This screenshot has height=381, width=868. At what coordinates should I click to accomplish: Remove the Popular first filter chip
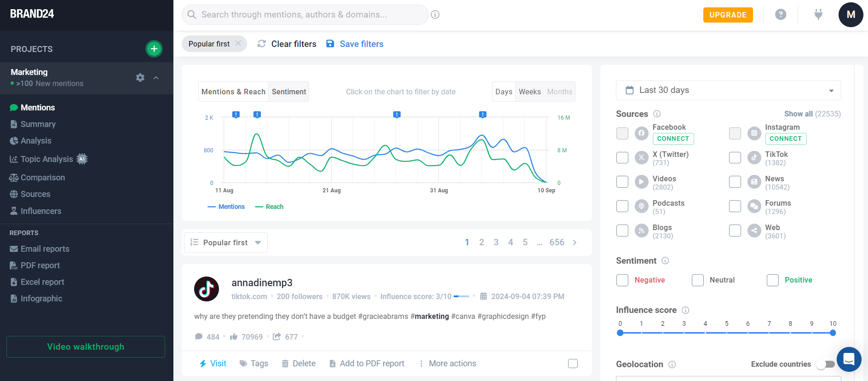[238, 43]
